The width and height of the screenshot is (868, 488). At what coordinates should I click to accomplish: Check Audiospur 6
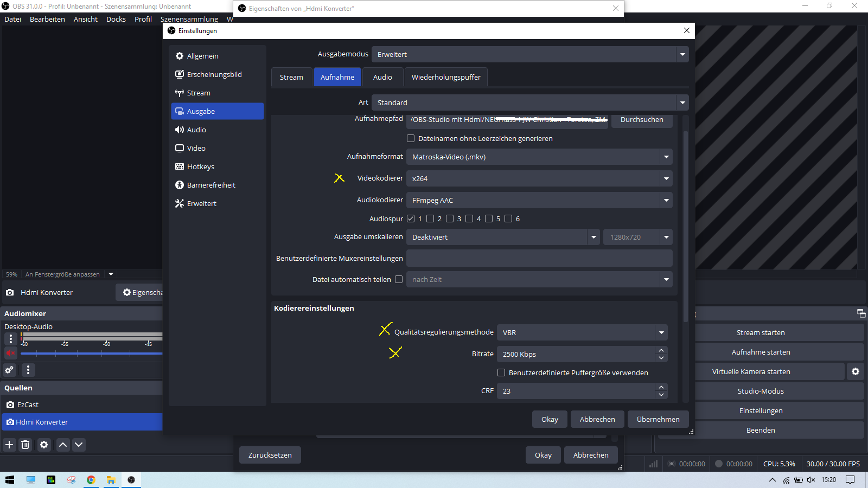[x=508, y=219]
